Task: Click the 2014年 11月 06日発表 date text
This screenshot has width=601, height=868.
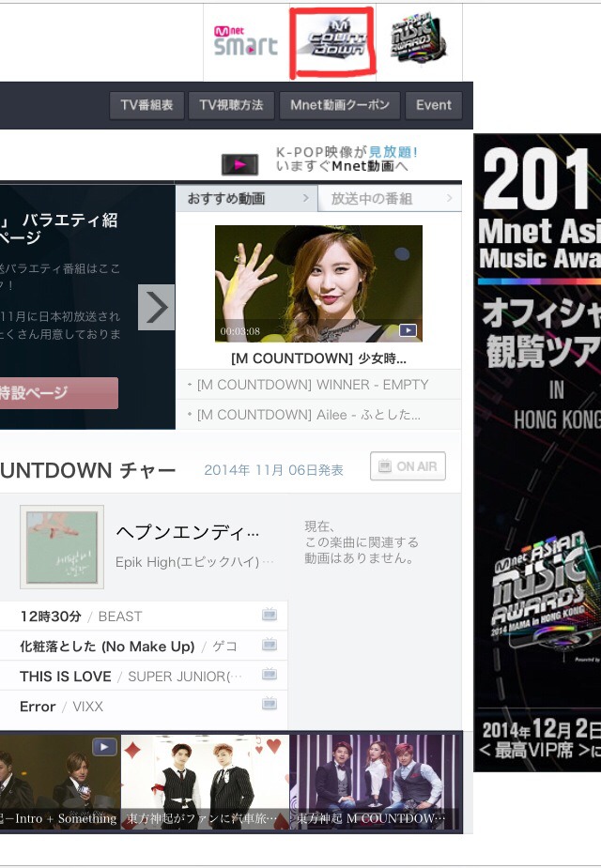Action: [x=273, y=470]
